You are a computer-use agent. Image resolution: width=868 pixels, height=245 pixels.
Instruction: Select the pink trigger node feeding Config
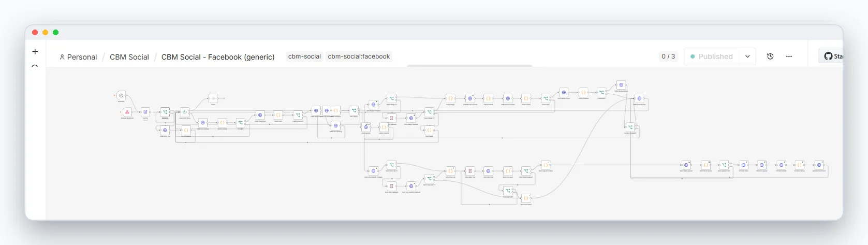click(127, 112)
